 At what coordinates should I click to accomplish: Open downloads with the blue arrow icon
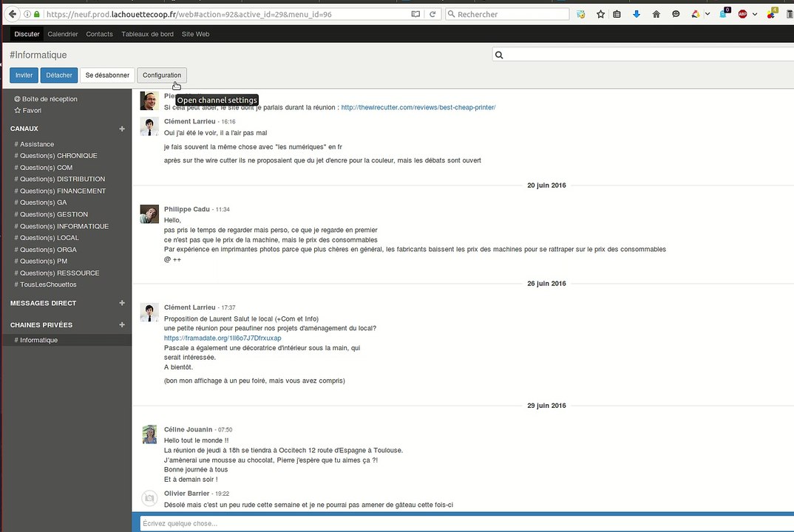pos(637,14)
